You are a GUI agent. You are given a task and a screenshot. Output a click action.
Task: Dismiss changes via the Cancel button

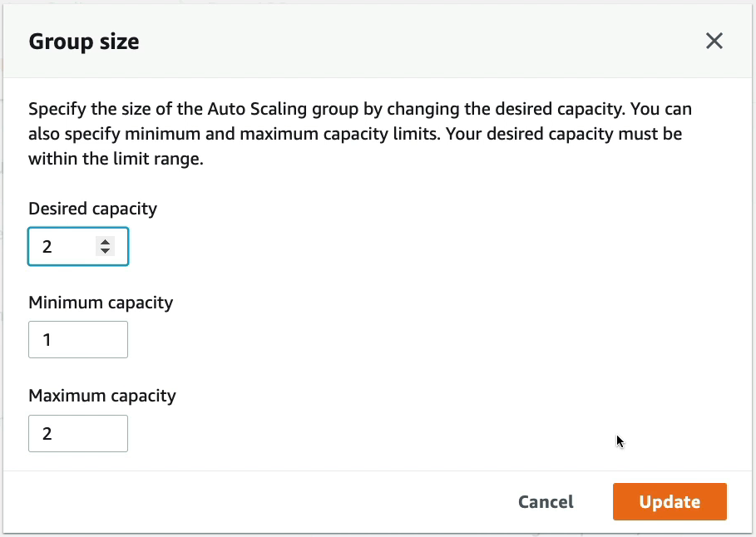pyautogui.click(x=546, y=502)
